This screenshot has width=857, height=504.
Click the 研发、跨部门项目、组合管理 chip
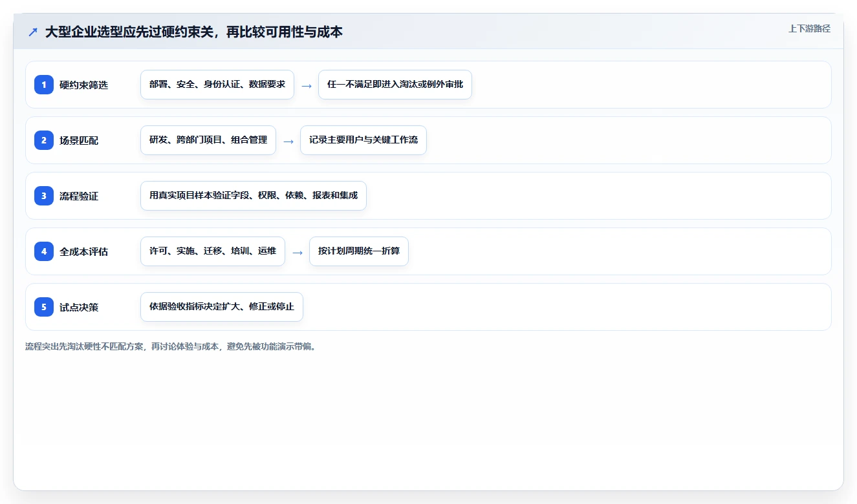point(208,140)
